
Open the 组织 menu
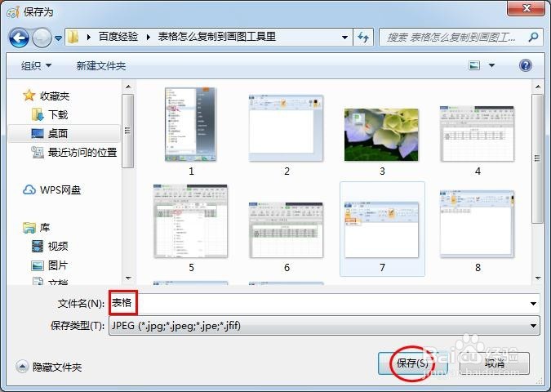36,66
